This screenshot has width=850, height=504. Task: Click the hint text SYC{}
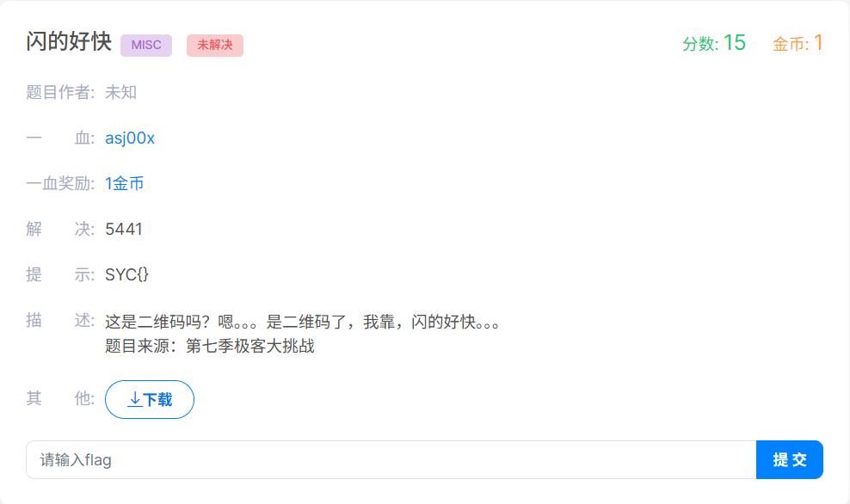click(126, 274)
